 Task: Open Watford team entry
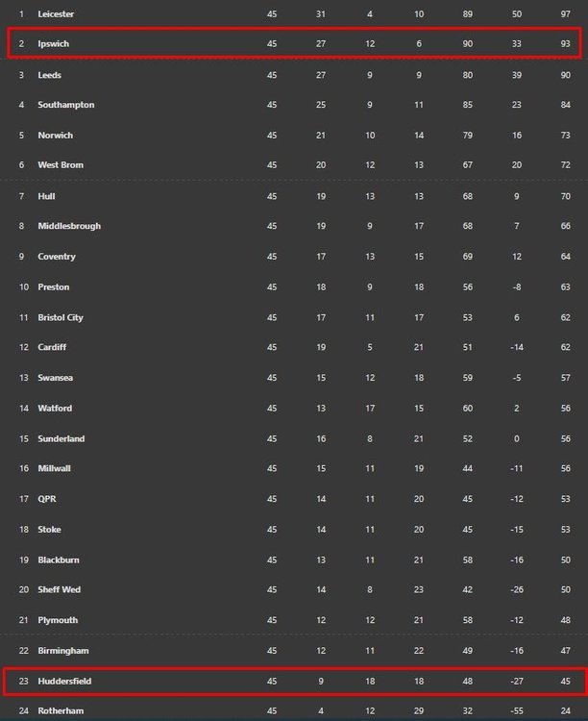55,409
